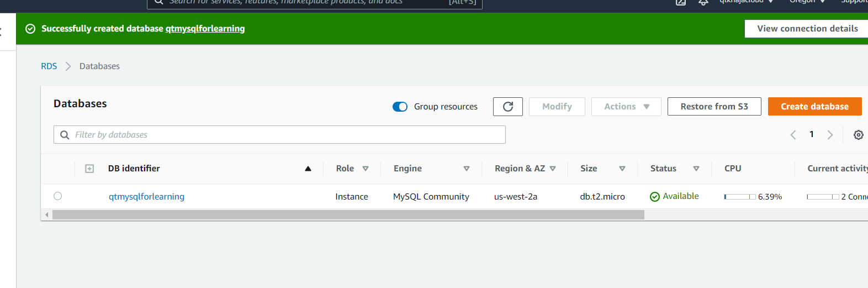Sort by Status column arrow
Screen dimensions: 868x288
[x=696, y=169]
